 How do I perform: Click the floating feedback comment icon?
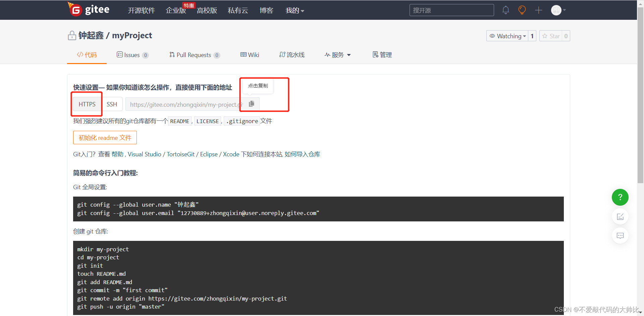(x=620, y=235)
